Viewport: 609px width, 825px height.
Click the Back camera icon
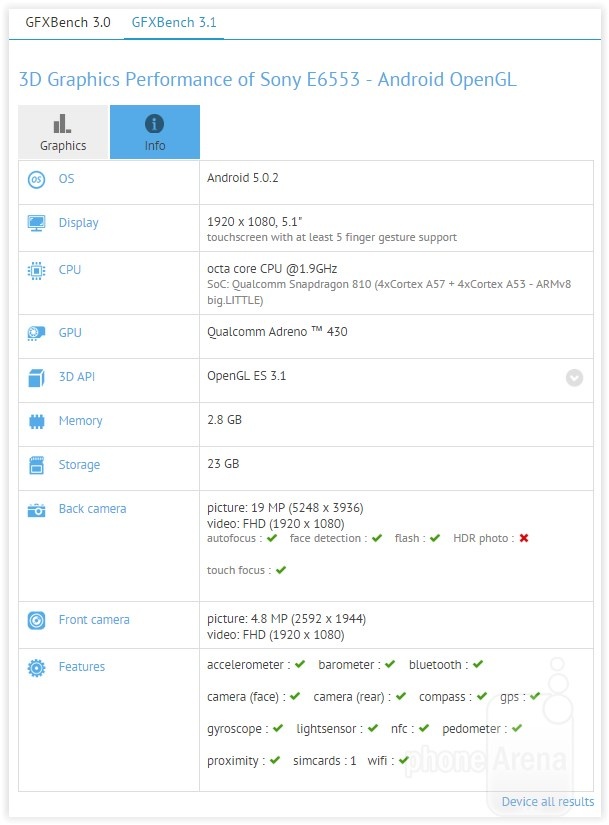tap(36, 509)
